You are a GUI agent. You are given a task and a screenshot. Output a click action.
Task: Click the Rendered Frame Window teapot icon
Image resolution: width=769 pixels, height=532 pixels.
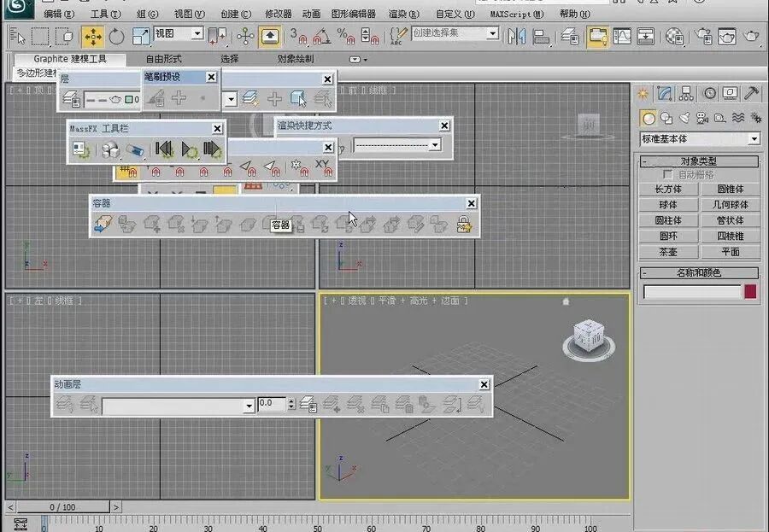click(x=727, y=37)
